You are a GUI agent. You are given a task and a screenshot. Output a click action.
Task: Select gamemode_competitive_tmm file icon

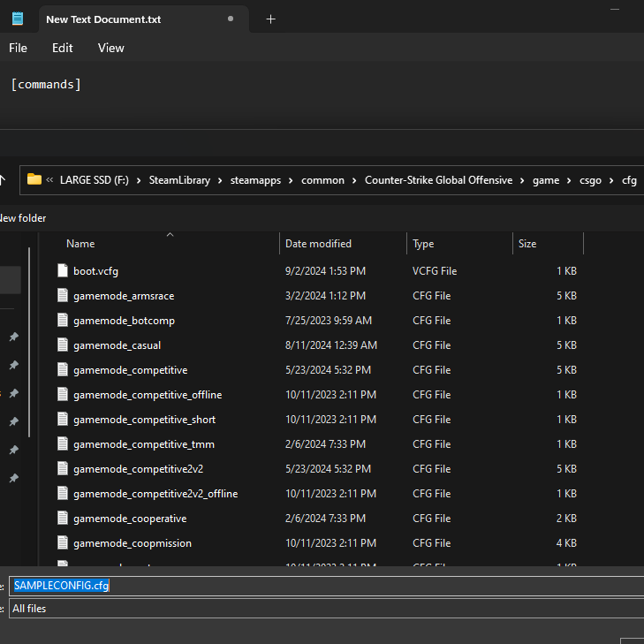(x=63, y=443)
